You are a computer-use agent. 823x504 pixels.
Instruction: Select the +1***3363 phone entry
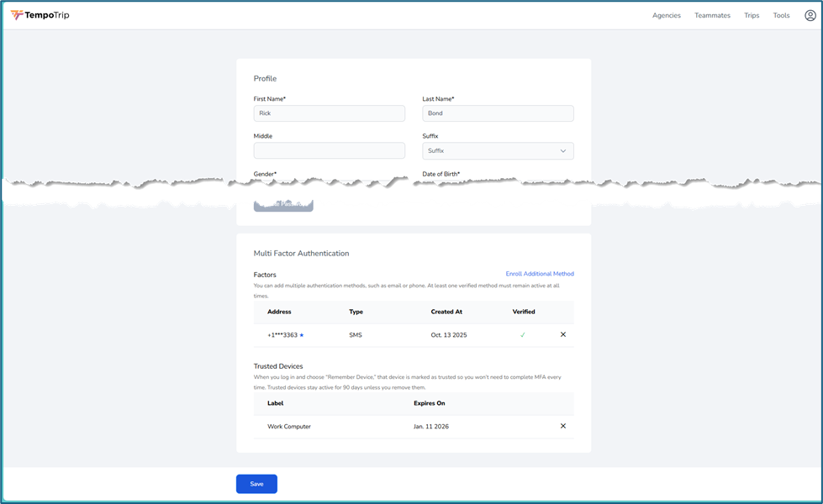[x=282, y=335]
